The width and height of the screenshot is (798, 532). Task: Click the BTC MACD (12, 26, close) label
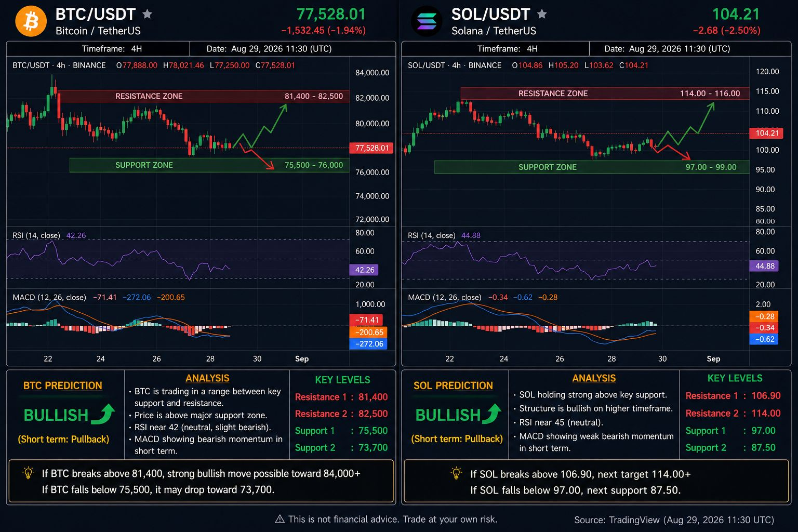click(x=49, y=297)
